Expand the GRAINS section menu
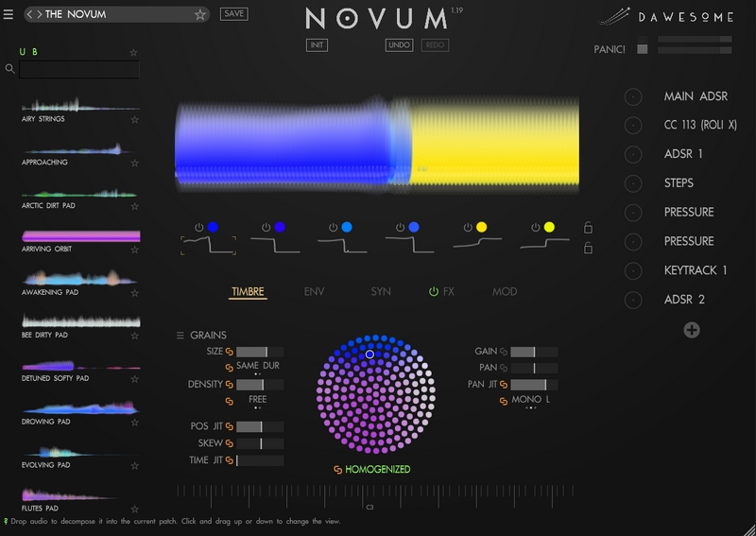756x536 pixels. tap(180, 336)
